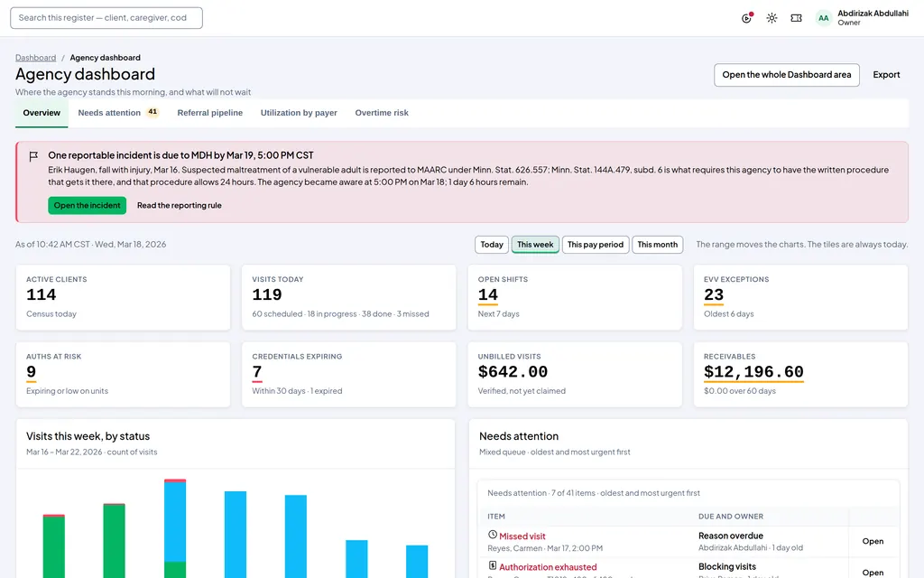Click the Needs attention panel heading
The height and width of the screenshot is (578, 924).
coord(519,436)
